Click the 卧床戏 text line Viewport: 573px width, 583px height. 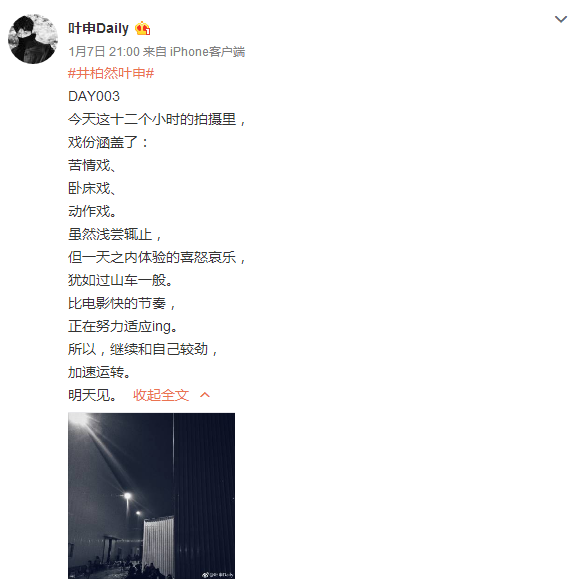pyautogui.click(x=92, y=188)
